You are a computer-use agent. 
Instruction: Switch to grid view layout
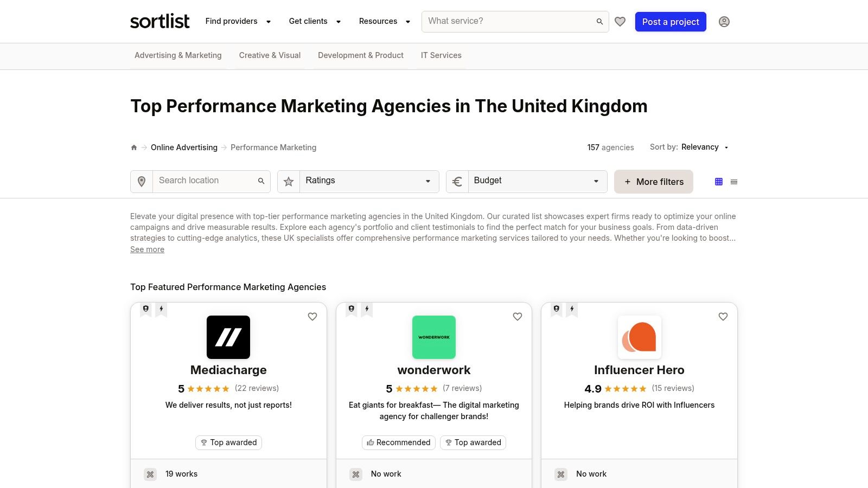pos(719,182)
